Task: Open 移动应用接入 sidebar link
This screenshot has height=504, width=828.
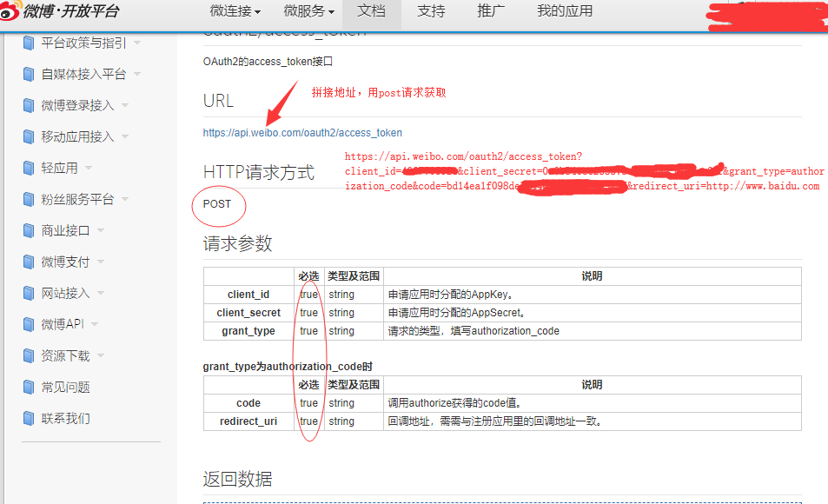Action: 77,136
